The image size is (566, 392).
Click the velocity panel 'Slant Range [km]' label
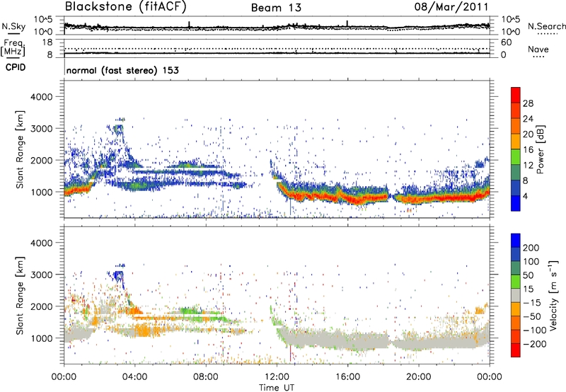20,296
